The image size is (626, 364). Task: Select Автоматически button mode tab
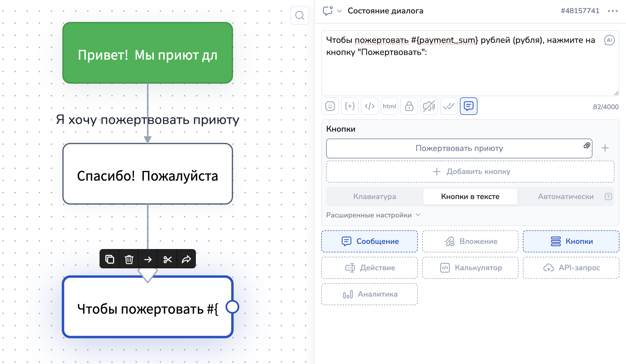[565, 197]
